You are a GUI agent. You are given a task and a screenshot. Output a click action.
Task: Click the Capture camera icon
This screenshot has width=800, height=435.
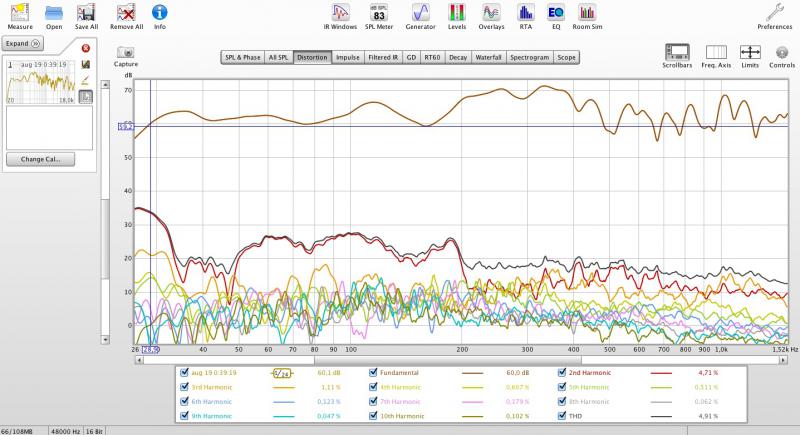click(126, 52)
